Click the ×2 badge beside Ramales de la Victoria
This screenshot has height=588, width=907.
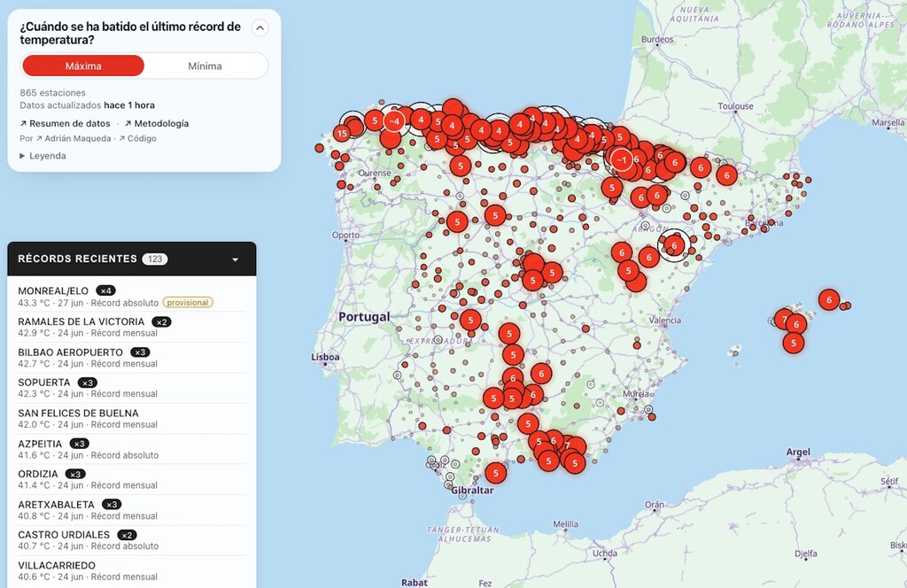point(161,322)
